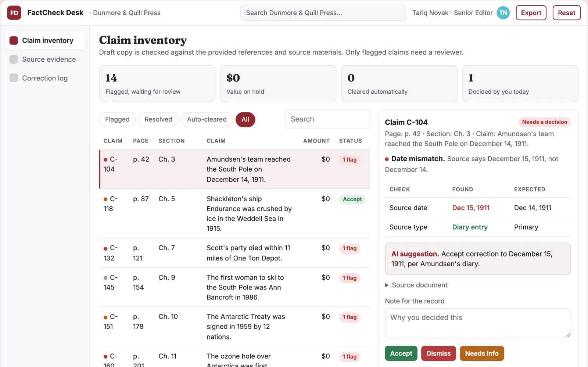
Task: Open the Correction log sidebar item
Action: 45,78
